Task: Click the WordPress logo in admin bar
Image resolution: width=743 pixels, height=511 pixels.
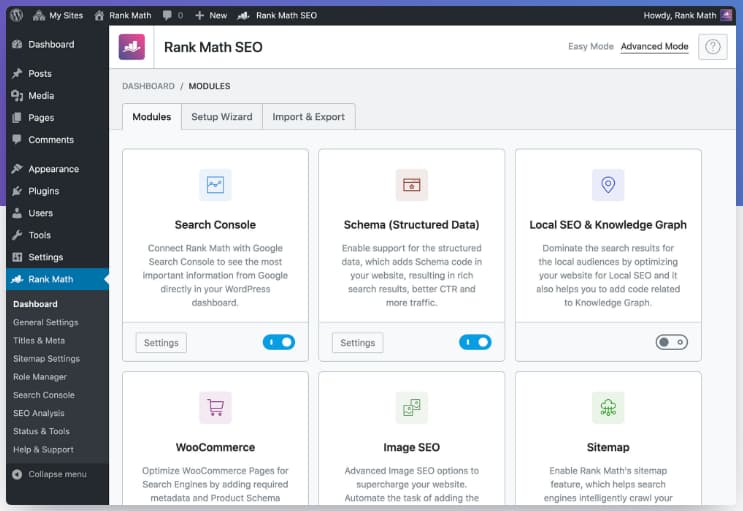Action: click(x=19, y=16)
